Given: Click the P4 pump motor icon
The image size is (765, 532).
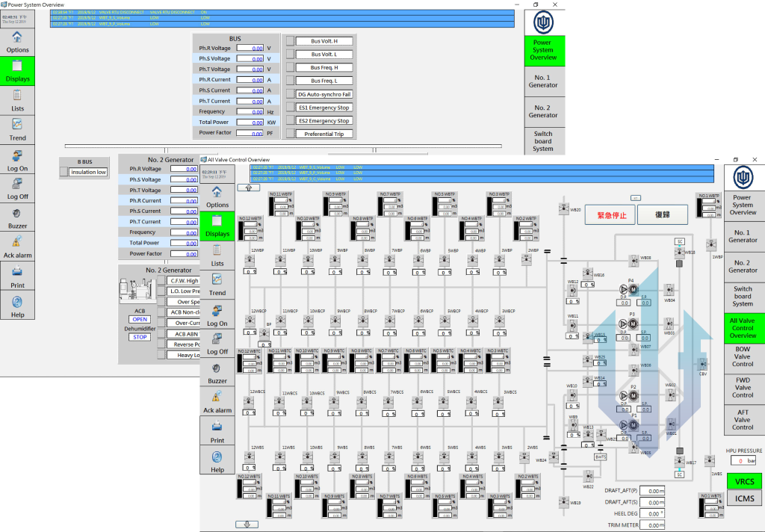Looking at the screenshot, I should click(632, 289).
